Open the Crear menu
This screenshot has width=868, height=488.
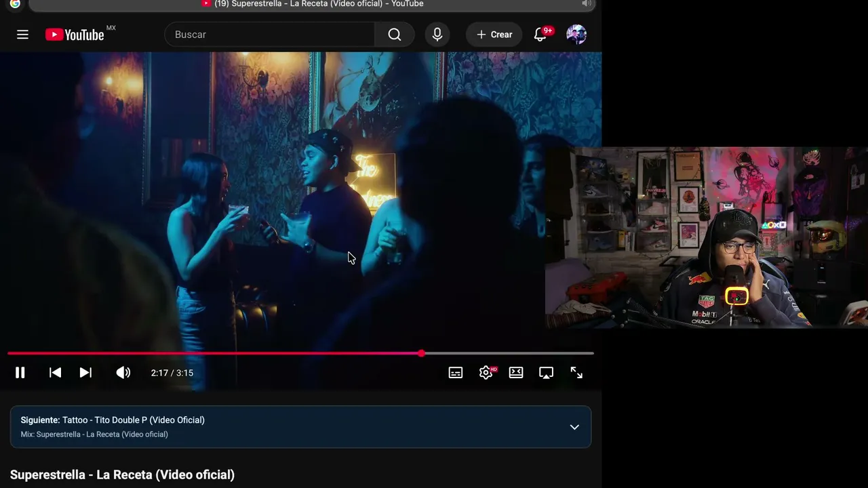pyautogui.click(x=494, y=35)
